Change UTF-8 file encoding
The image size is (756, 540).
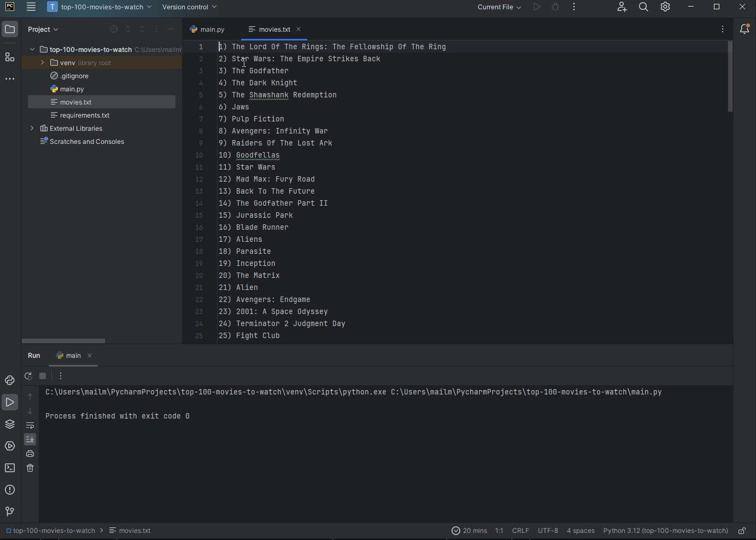coord(548,531)
